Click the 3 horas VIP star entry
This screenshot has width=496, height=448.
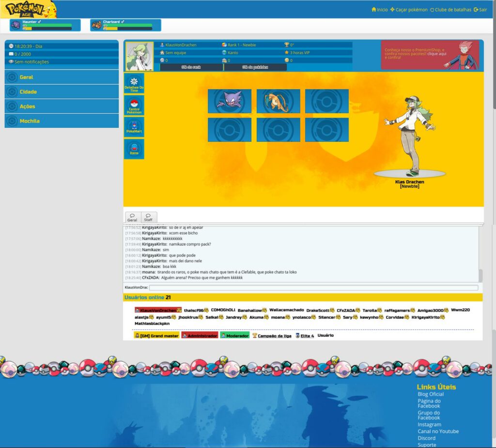click(x=297, y=53)
